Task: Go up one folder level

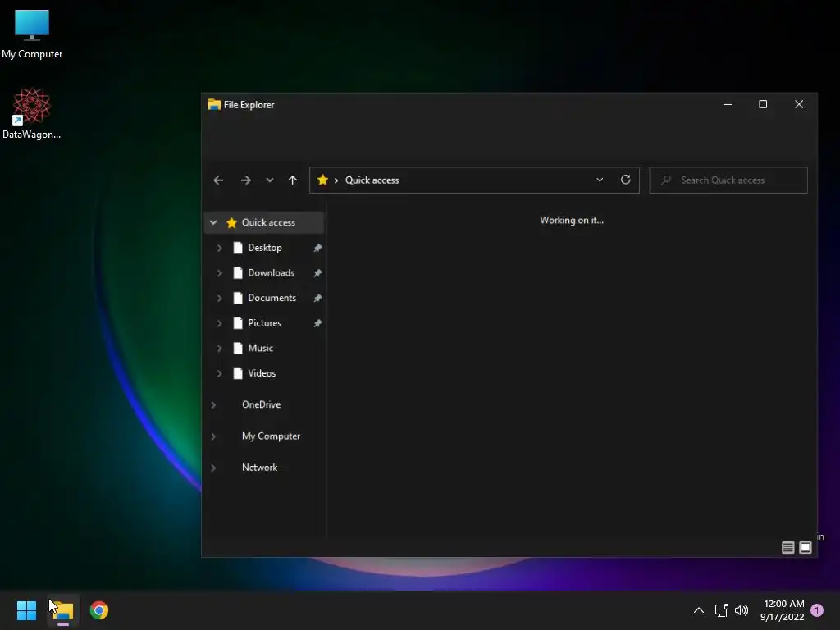Action: point(293,180)
